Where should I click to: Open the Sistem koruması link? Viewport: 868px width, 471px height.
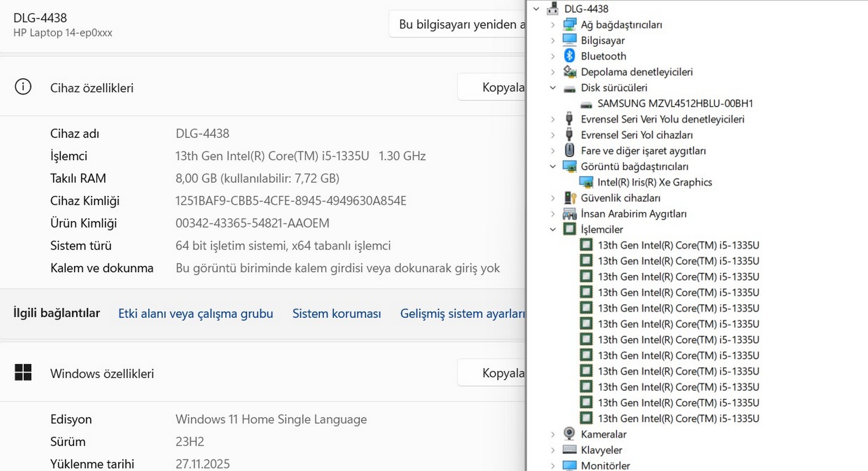pyautogui.click(x=336, y=313)
